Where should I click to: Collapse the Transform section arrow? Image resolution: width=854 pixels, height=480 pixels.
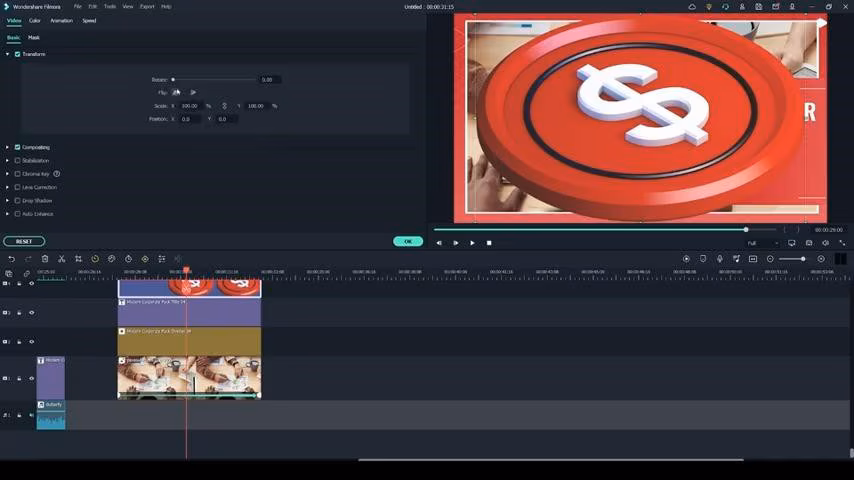[7, 54]
